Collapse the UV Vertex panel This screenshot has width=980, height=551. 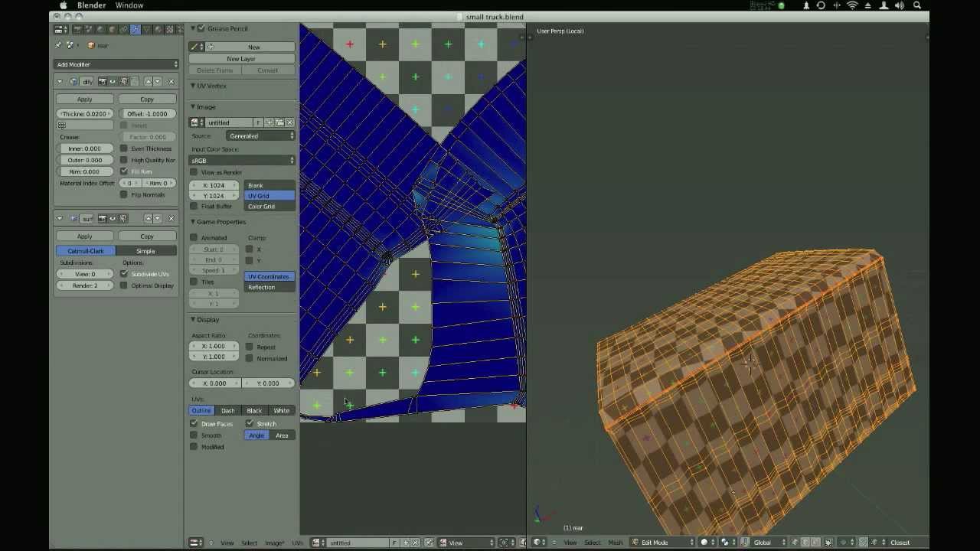193,86
